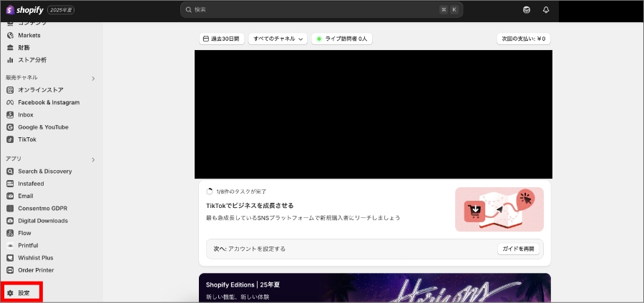
Task: Click the 設定 gear icon
Action: click(10, 293)
